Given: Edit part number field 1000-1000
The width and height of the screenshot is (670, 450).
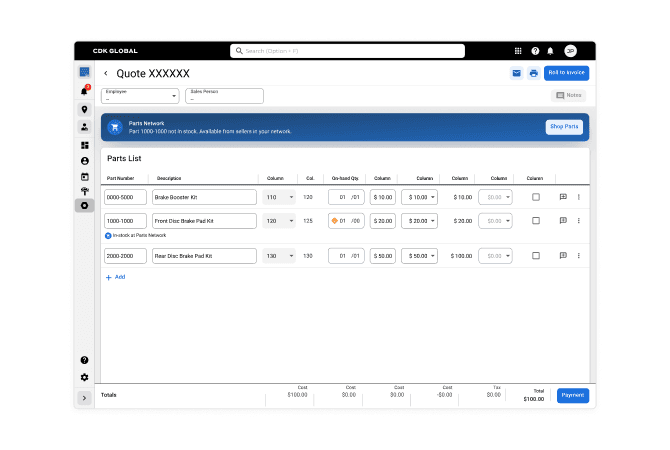Looking at the screenshot, I should [x=125, y=221].
